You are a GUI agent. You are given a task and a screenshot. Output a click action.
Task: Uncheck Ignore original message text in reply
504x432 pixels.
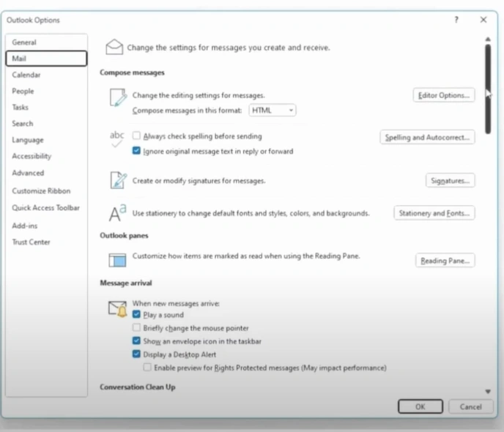click(x=136, y=151)
